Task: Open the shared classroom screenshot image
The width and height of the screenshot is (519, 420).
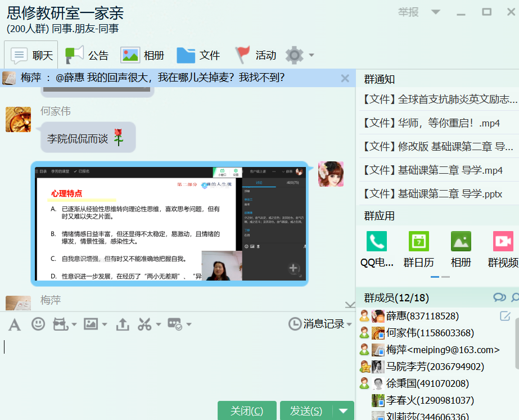Action: point(169,223)
